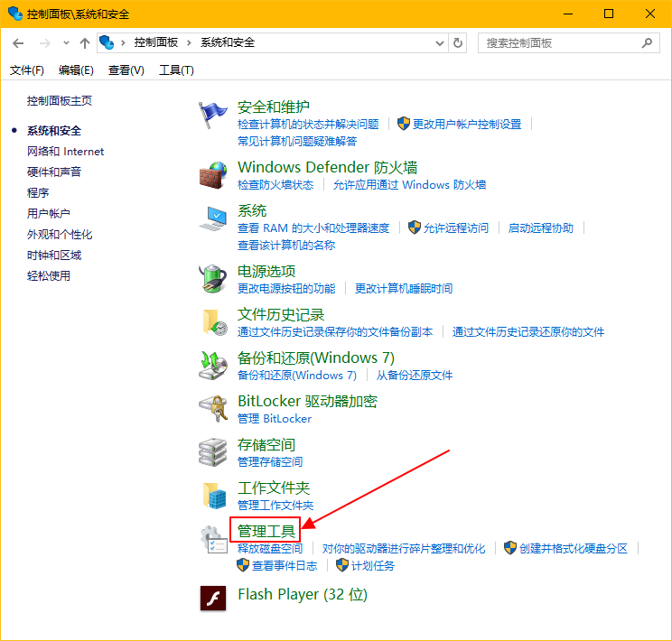This screenshot has height=641, width=672.
Task: Open the 编辑(E) menu
Action: click(76, 70)
